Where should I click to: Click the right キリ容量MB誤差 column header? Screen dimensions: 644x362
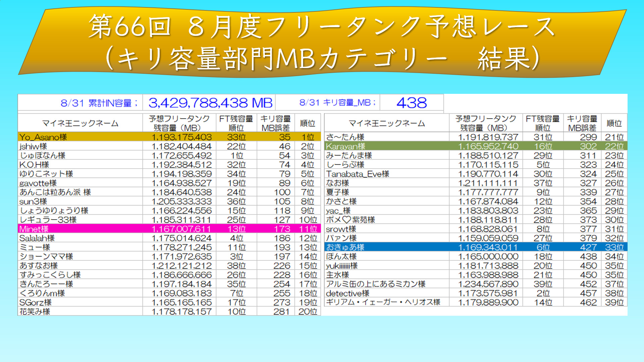click(582, 123)
